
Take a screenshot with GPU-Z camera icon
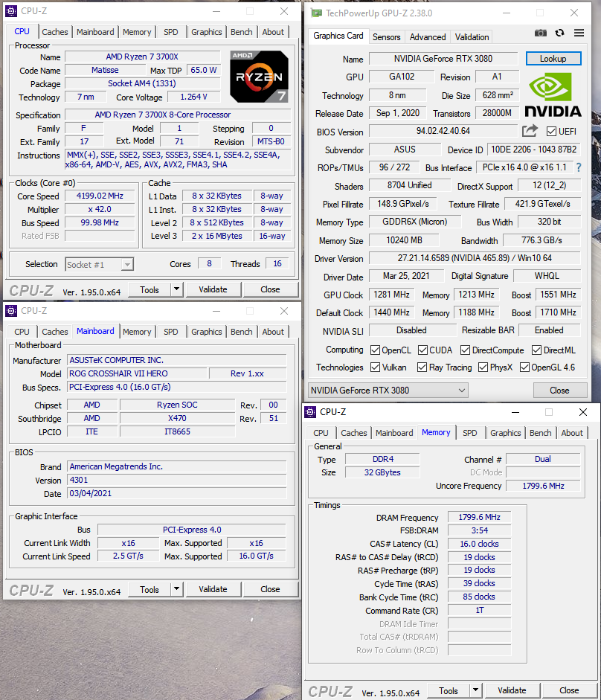click(x=540, y=33)
